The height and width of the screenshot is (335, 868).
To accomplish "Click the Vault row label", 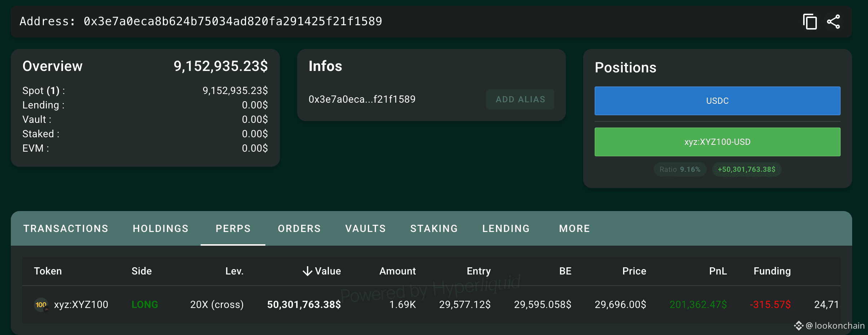I will [37, 119].
